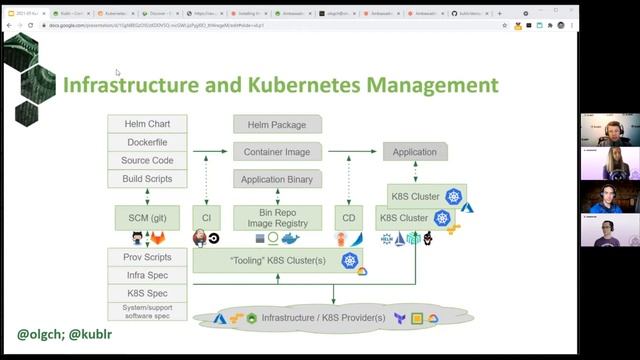
Task: Click the Prov Scripts box
Action: (147, 257)
